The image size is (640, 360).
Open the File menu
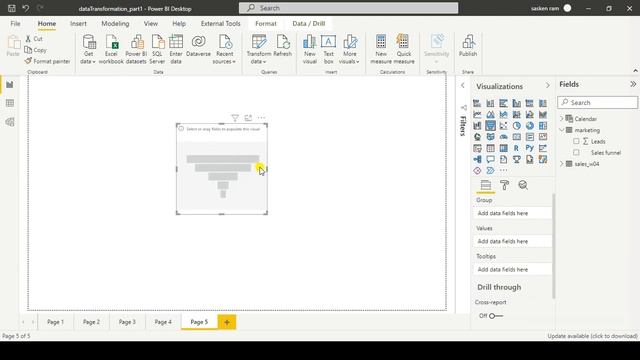pos(15,24)
